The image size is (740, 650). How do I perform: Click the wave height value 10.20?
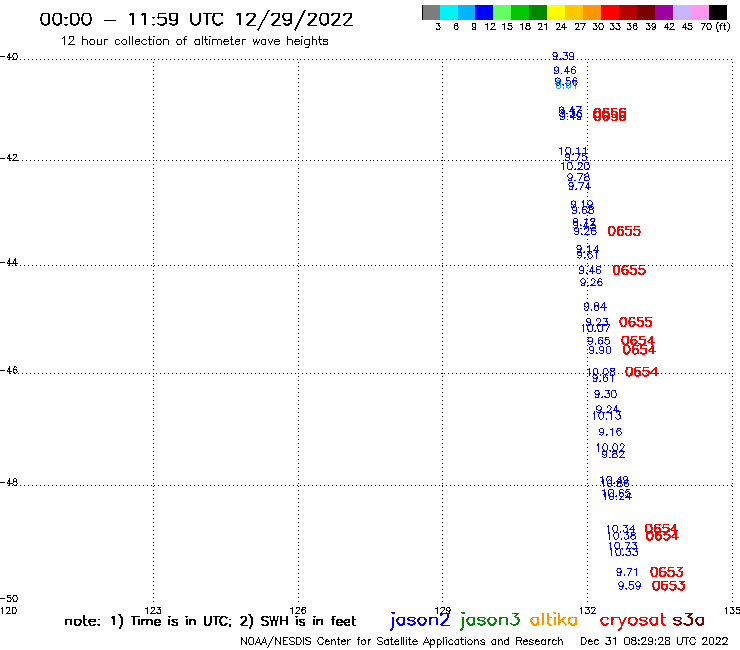coord(575,166)
